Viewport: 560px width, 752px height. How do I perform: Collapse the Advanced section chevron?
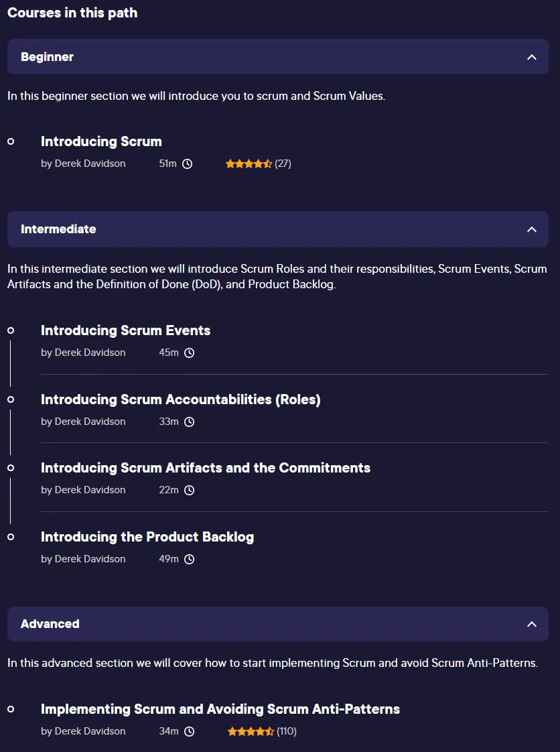[x=532, y=624]
